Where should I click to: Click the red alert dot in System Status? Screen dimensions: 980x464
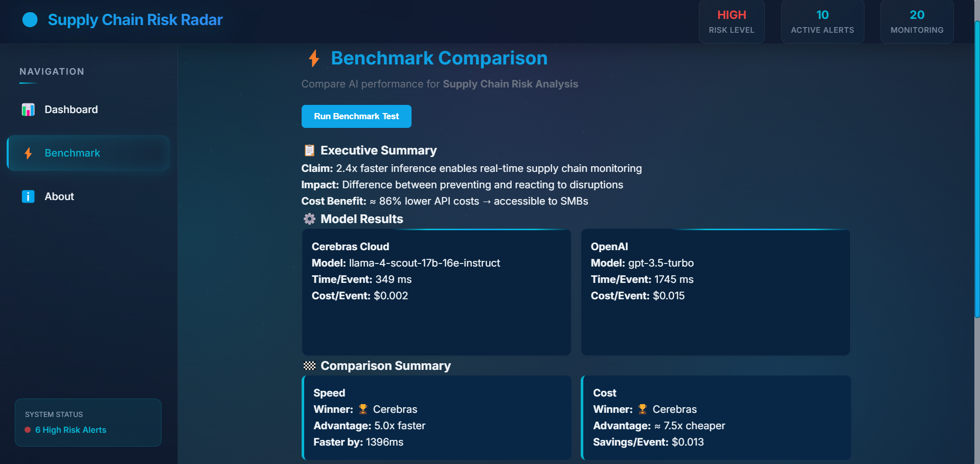click(x=27, y=430)
